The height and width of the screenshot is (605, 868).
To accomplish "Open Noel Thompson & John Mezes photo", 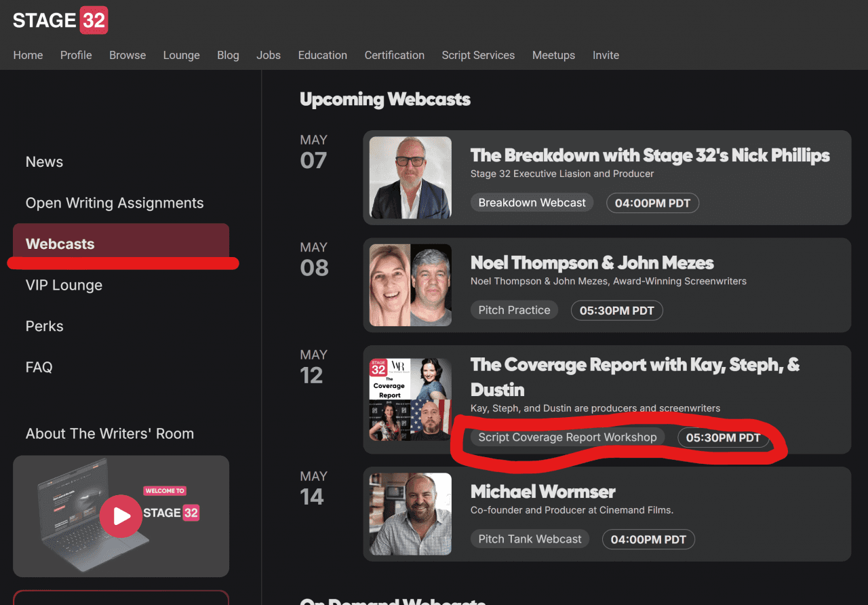I will (410, 285).
